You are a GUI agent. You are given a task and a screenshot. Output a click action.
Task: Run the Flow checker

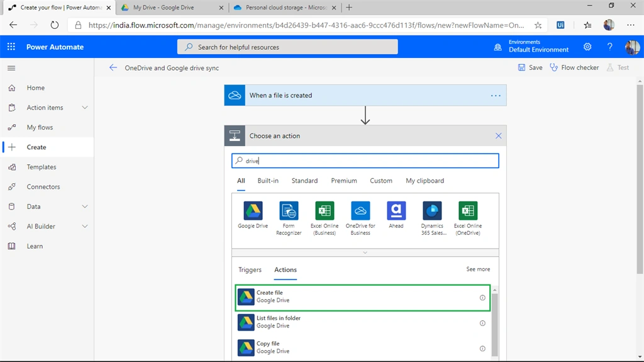574,67
